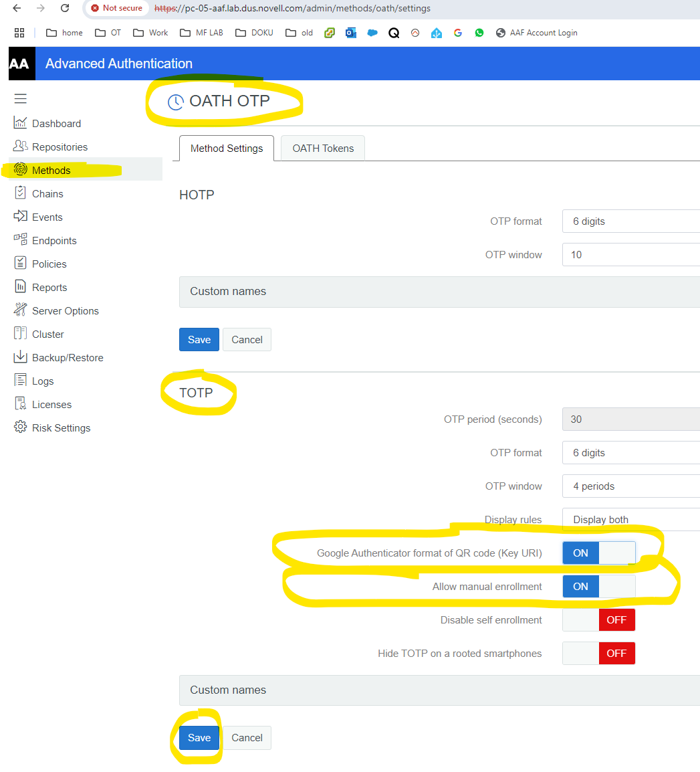Enable Hide TOTP on rooted smartphones
This screenshot has width=700, height=772.
click(598, 653)
